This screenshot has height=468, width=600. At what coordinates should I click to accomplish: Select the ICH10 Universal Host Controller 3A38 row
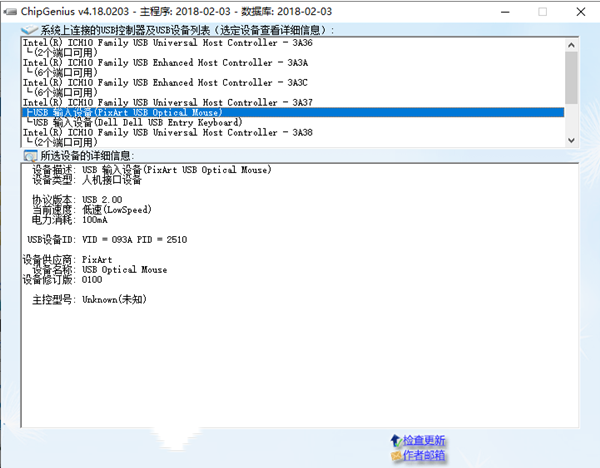(293, 132)
